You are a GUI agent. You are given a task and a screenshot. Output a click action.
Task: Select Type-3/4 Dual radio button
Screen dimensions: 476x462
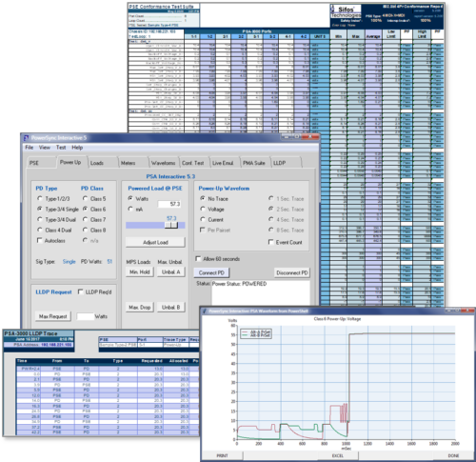click(40, 219)
